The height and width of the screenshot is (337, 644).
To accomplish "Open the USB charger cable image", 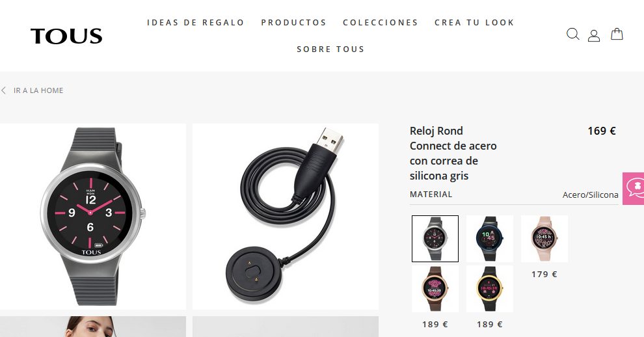I will (x=286, y=217).
